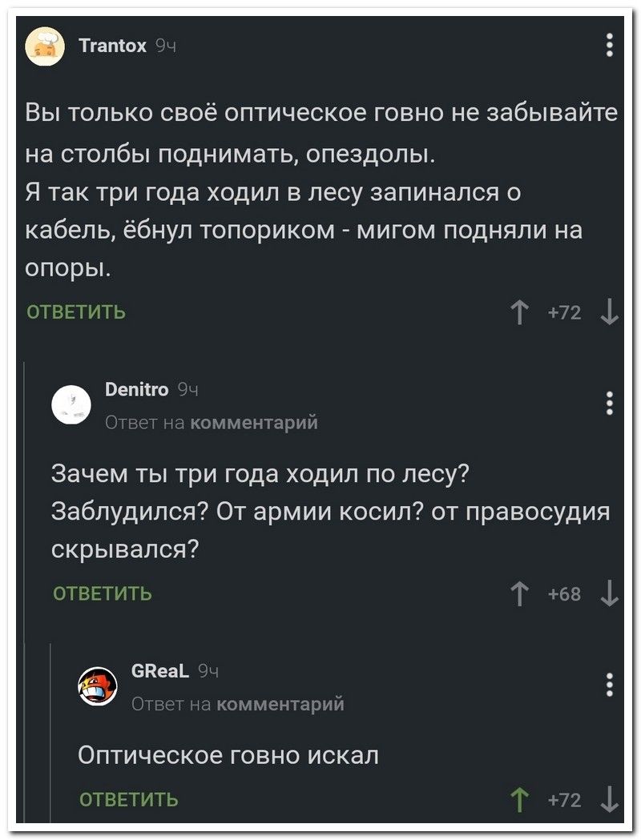Downvote GReaL's reply
This screenshot has width=641, height=840.
coord(611,798)
